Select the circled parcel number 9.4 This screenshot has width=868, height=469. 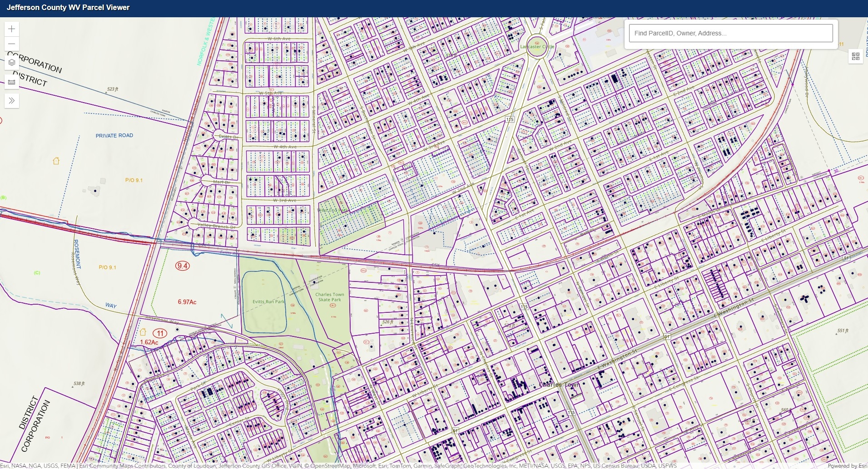pos(183,266)
